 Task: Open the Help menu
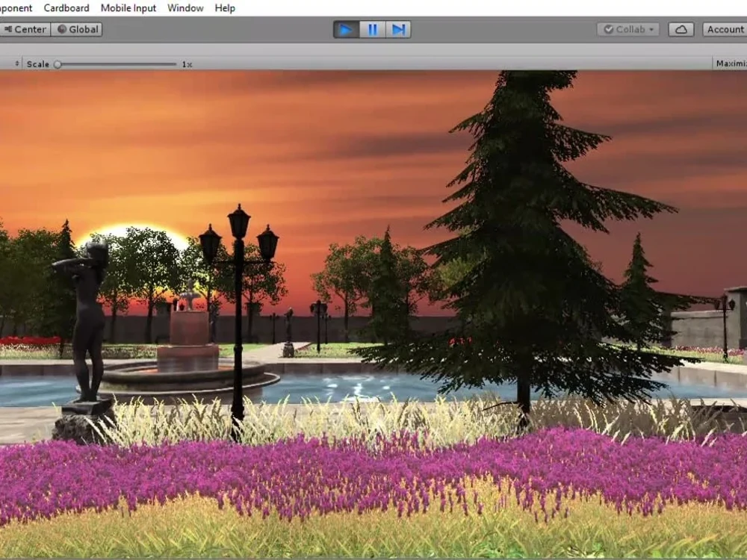tap(225, 8)
